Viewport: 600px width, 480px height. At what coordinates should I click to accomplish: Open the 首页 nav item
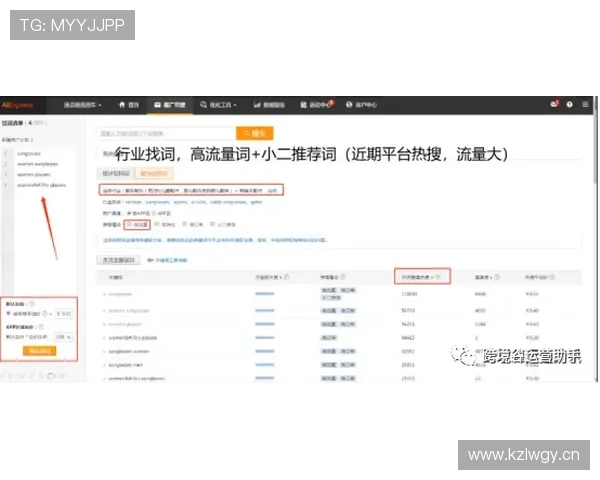pos(129,104)
